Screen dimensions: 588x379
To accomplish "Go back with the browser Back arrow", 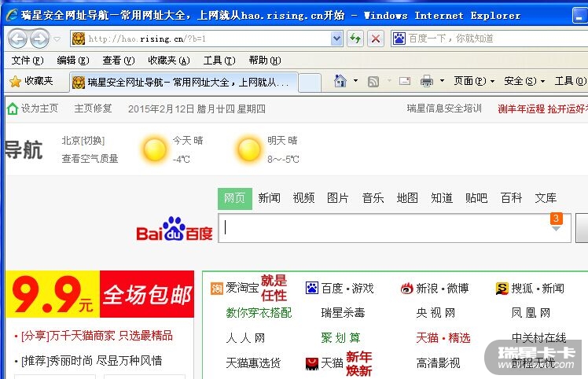I will [x=17, y=39].
